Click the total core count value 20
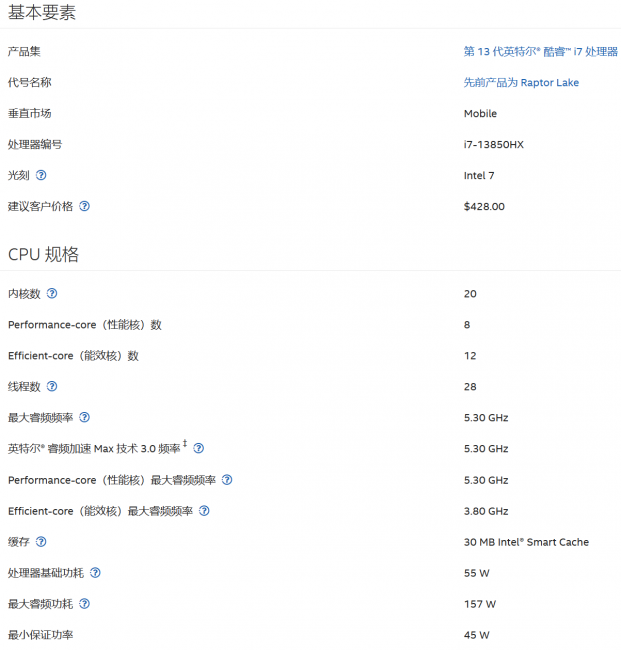This screenshot has height=650, width=621. pyautogui.click(x=470, y=294)
